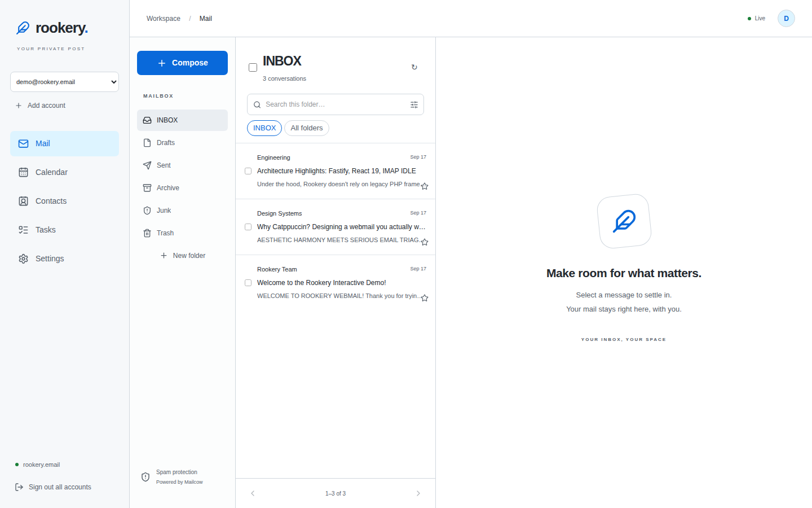Open the Settings gear icon
The image size is (812, 508).
pyautogui.click(x=23, y=259)
